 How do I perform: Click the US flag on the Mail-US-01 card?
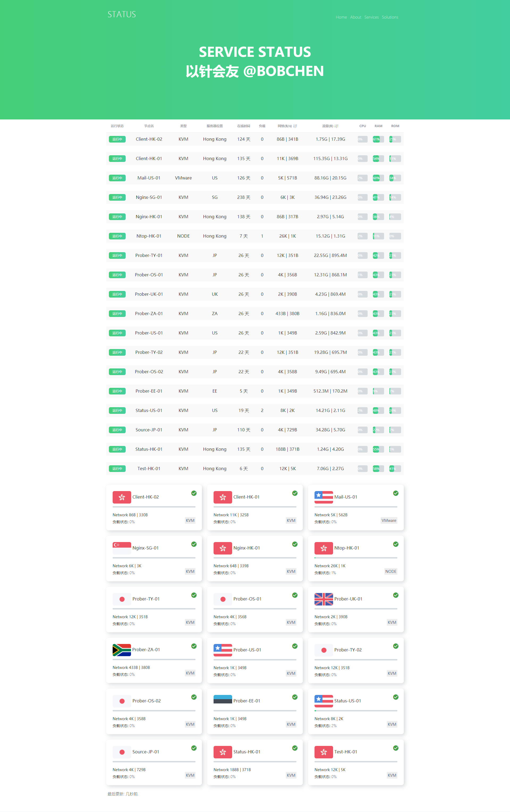pyautogui.click(x=324, y=497)
